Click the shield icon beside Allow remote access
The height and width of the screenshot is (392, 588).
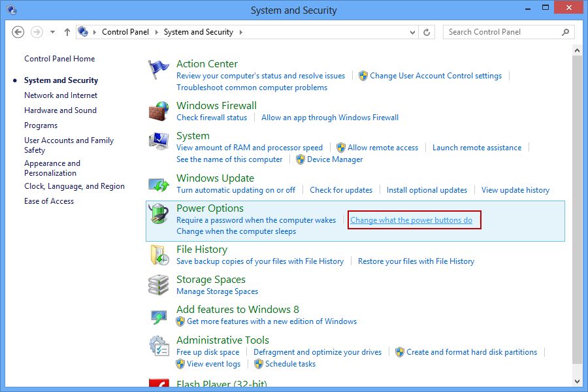click(340, 148)
